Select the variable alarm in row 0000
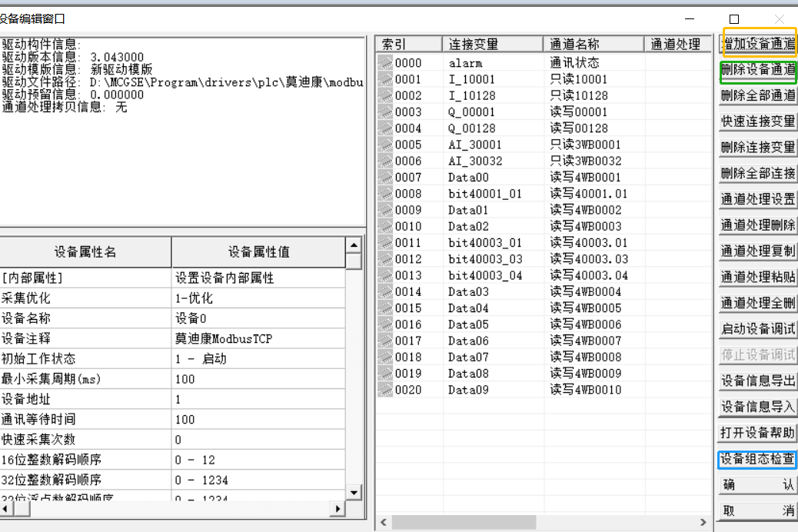This screenshot has height=532, width=798. (465, 63)
